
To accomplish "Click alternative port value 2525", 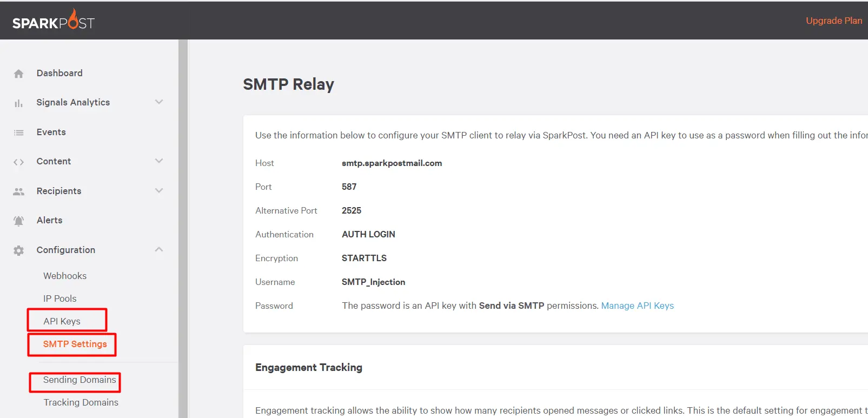I will tap(352, 210).
